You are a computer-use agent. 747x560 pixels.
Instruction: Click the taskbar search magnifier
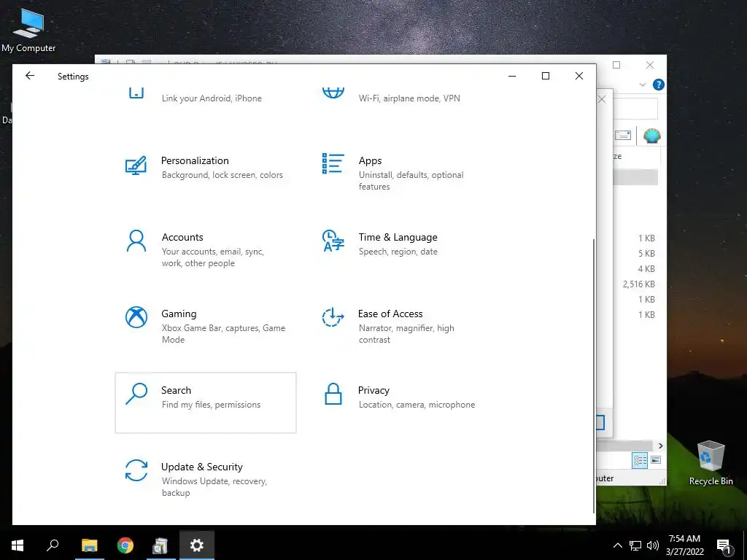pyautogui.click(x=53, y=545)
